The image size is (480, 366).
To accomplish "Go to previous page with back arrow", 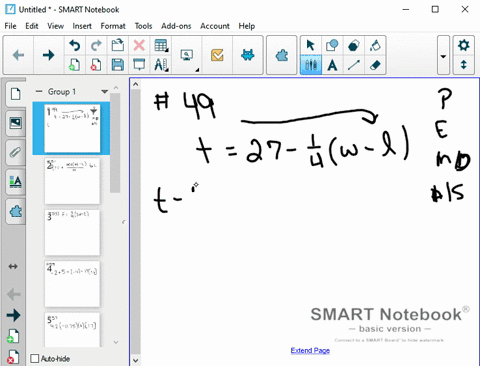I will [x=18, y=55].
